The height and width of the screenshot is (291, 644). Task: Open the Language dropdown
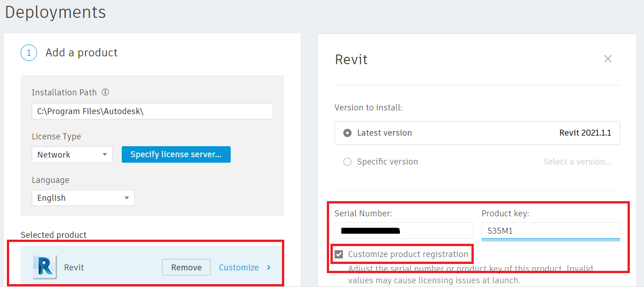[83, 198]
